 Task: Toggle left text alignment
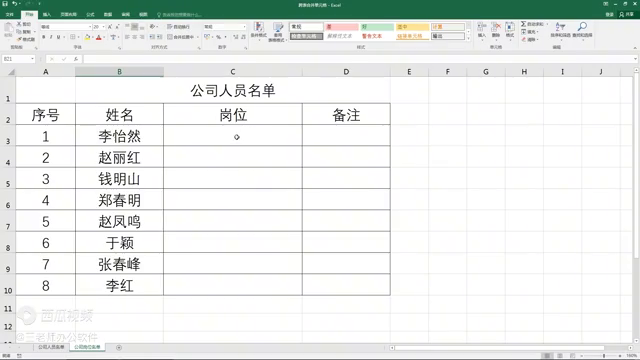coord(127,37)
